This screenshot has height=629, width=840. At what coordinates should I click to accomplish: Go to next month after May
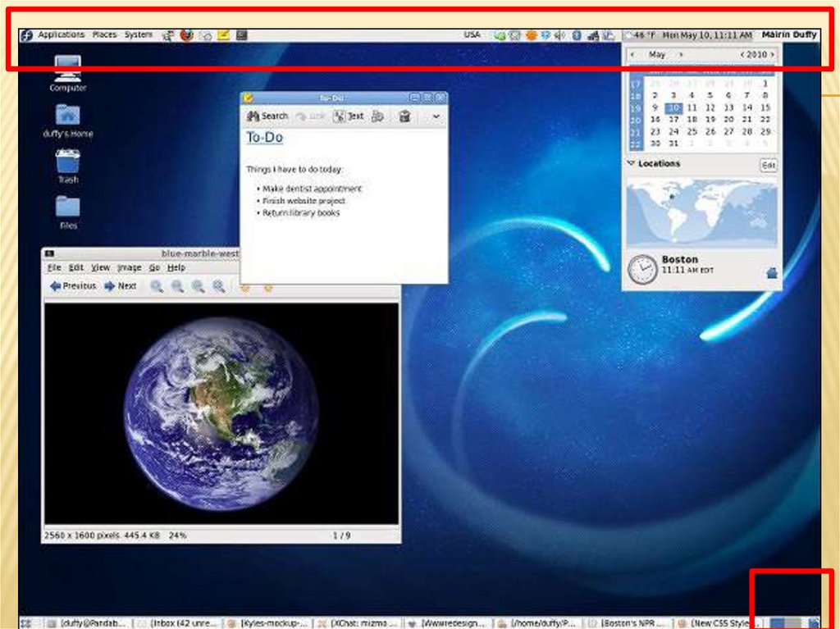pos(681,54)
